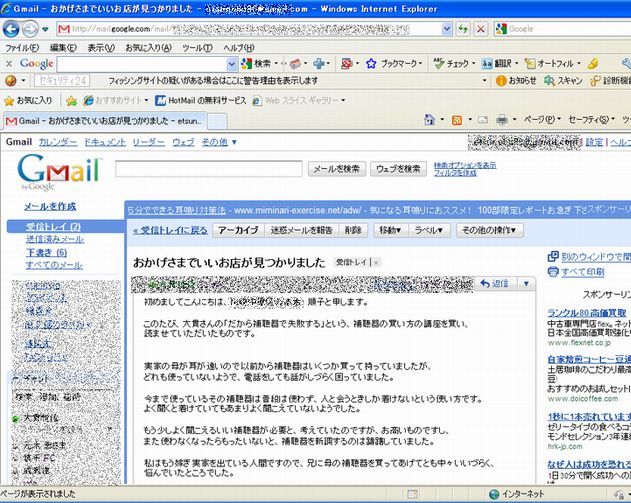
Task: Click the Gmail mail search text field
Action: tap(208, 169)
